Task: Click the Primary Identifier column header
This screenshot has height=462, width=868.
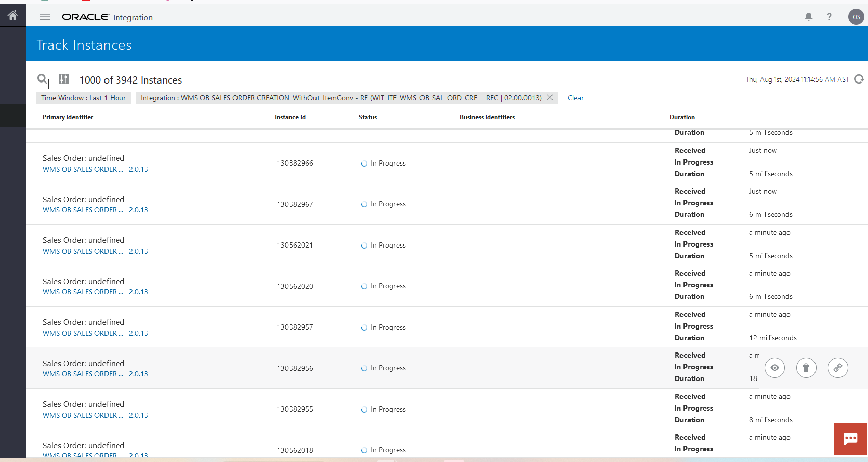Action: pos(68,117)
